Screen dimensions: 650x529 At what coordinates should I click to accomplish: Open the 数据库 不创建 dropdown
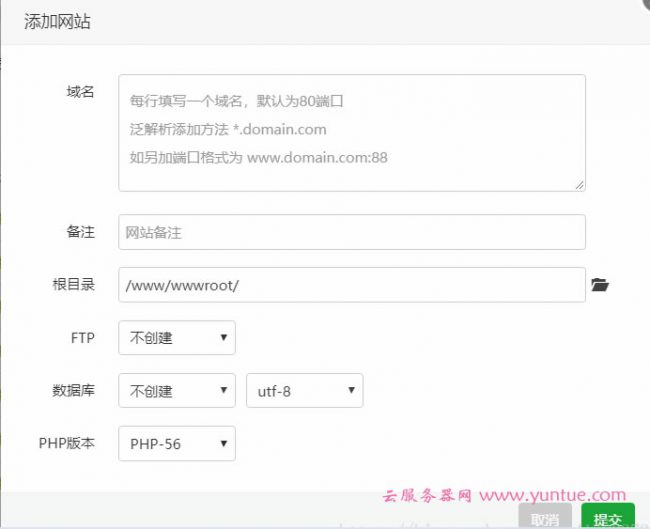(x=177, y=391)
